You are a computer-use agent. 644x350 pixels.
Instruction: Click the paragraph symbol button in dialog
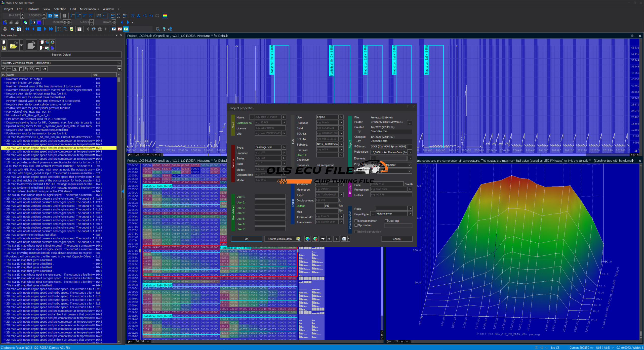336,239
